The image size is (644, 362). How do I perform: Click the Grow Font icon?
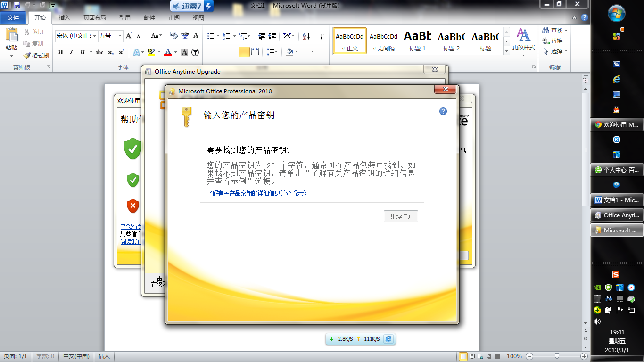[x=129, y=36]
